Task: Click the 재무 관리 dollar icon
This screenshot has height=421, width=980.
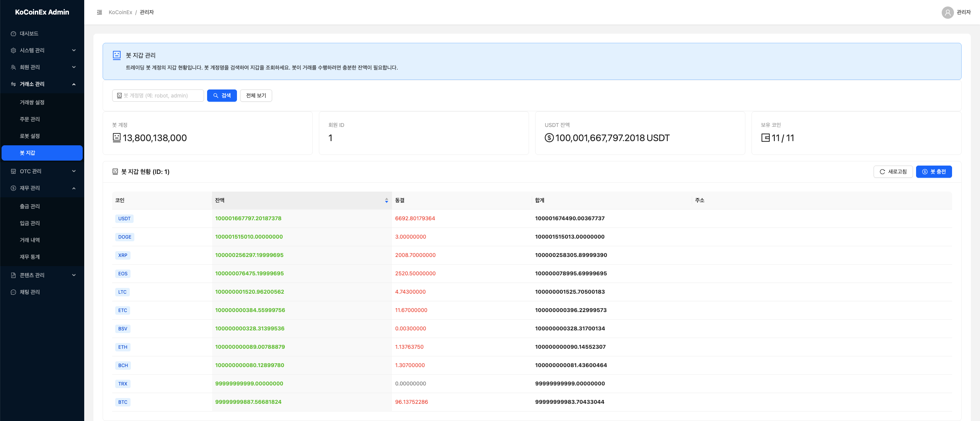Action: click(x=13, y=188)
